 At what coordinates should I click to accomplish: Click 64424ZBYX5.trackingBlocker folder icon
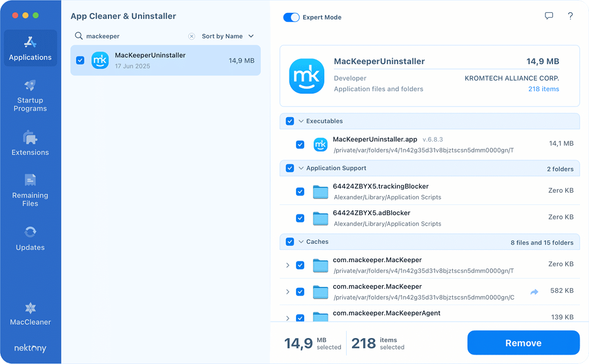pyautogui.click(x=320, y=192)
